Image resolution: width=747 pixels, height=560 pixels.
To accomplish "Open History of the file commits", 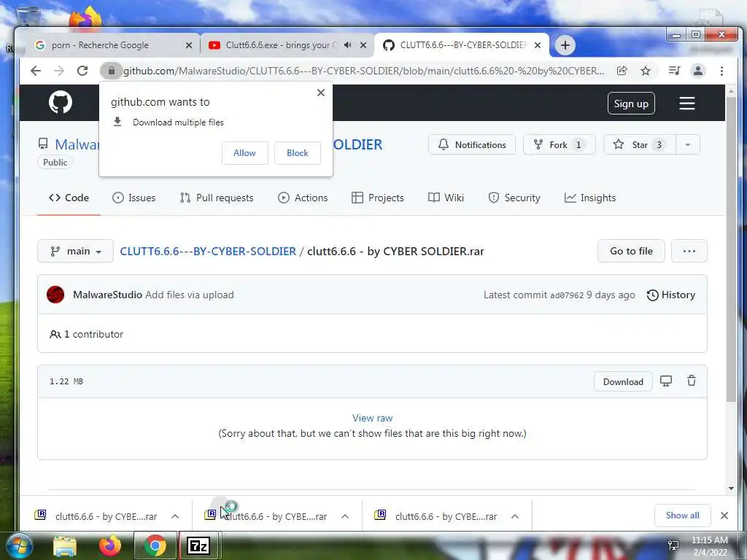I will pos(671,295).
